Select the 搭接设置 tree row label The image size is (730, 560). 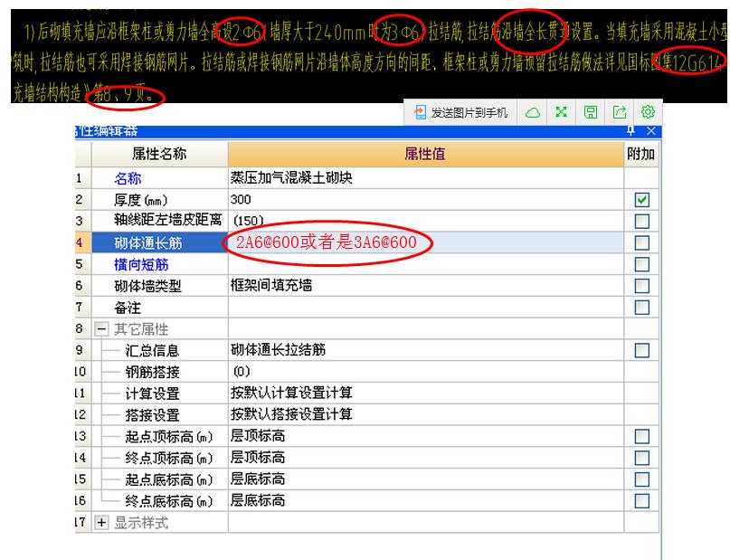point(152,415)
